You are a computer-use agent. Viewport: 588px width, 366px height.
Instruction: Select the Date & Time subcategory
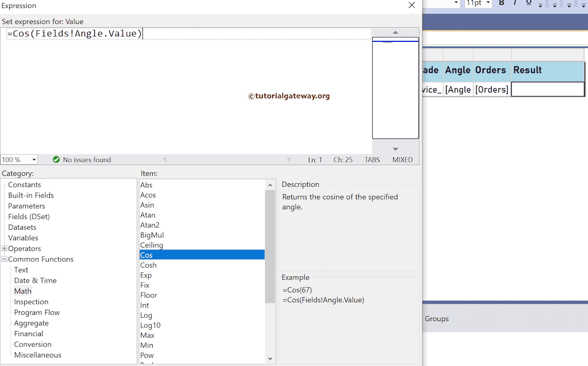pos(35,280)
